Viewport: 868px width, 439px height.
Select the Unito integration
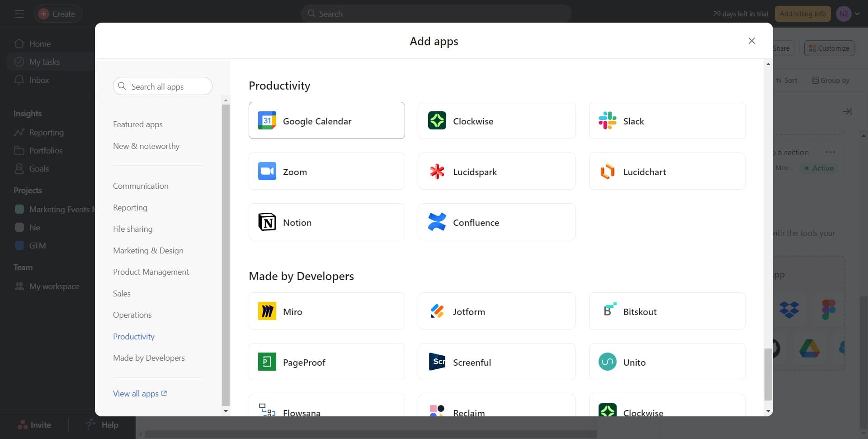coord(667,362)
